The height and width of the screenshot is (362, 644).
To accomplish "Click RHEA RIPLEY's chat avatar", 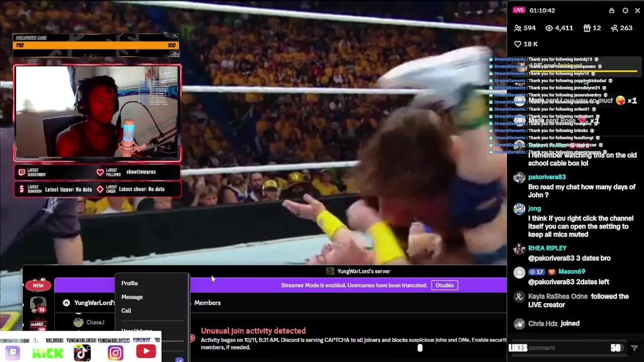I will pyautogui.click(x=519, y=249).
